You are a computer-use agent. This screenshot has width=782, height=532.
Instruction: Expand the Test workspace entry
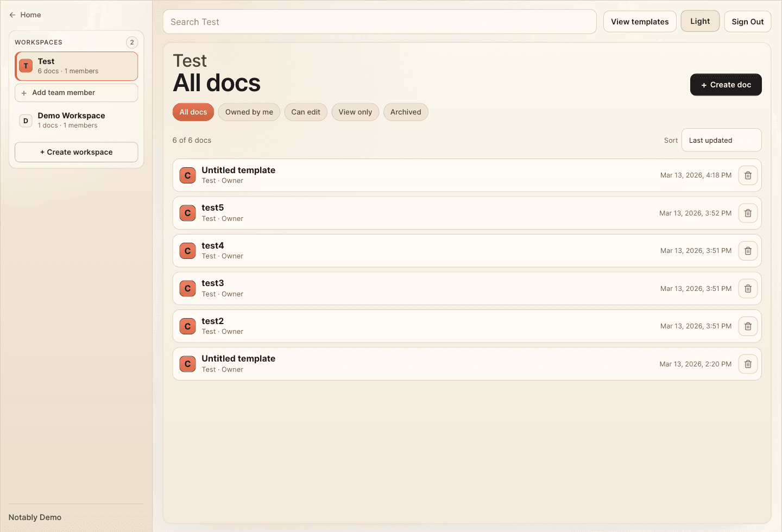[x=76, y=66]
